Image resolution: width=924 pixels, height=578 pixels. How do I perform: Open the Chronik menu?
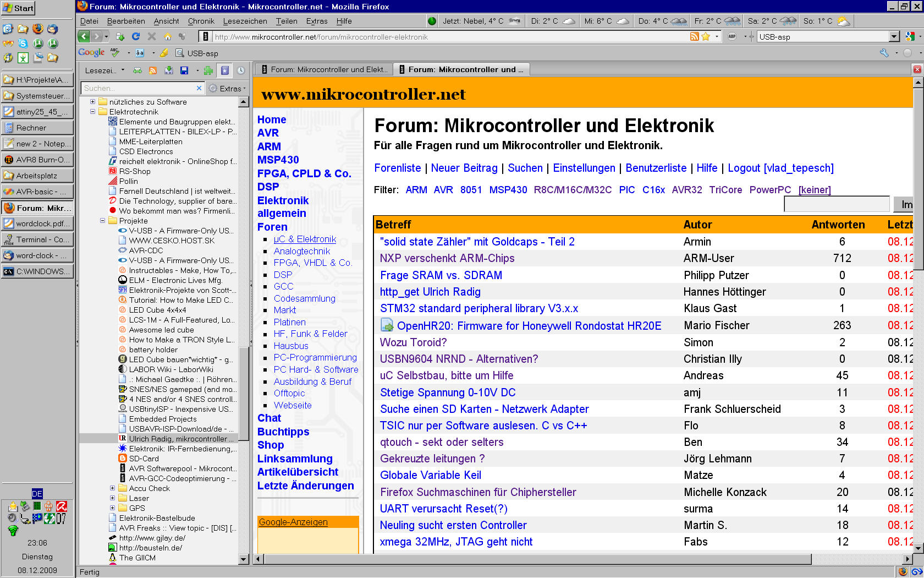pyautogui.click(x=201, y=21)
